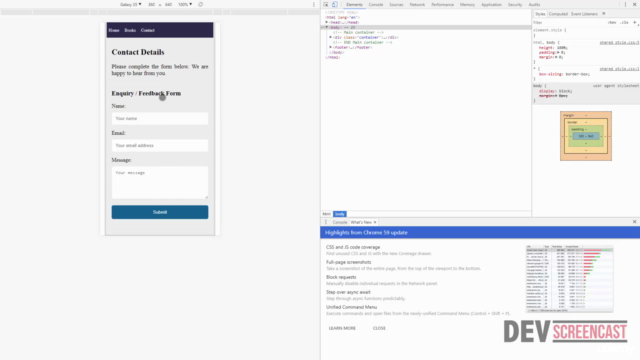Select the Styles pane tab
640x360 pixels.
[x=540, y=14]
